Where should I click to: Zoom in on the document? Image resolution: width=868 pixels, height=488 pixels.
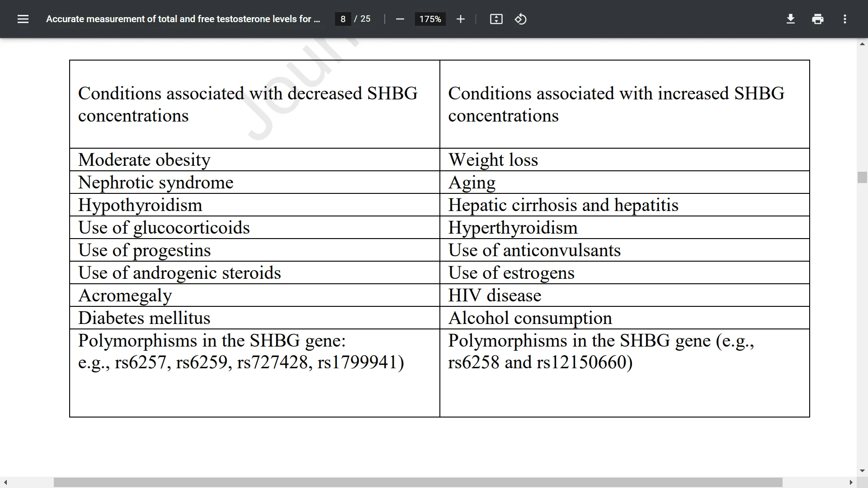pos(460,19)
